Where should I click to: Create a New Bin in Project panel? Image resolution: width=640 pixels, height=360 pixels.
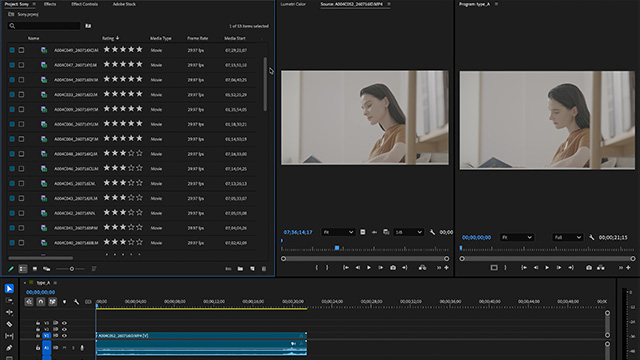240,269
